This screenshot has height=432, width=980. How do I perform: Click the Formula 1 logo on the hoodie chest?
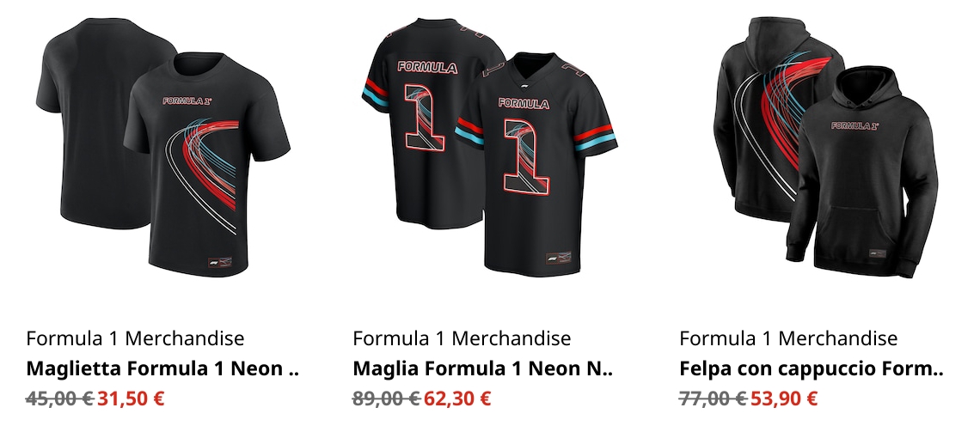854,126
